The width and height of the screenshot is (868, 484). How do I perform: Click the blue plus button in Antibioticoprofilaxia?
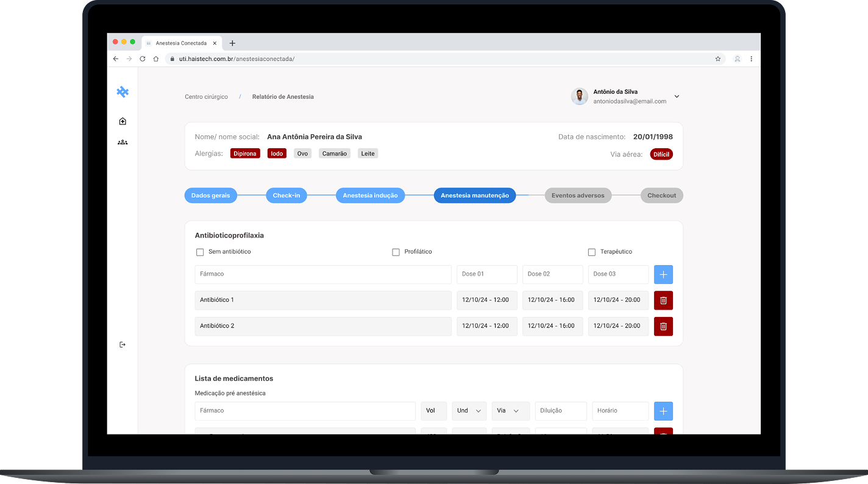(x=663, y=274)
